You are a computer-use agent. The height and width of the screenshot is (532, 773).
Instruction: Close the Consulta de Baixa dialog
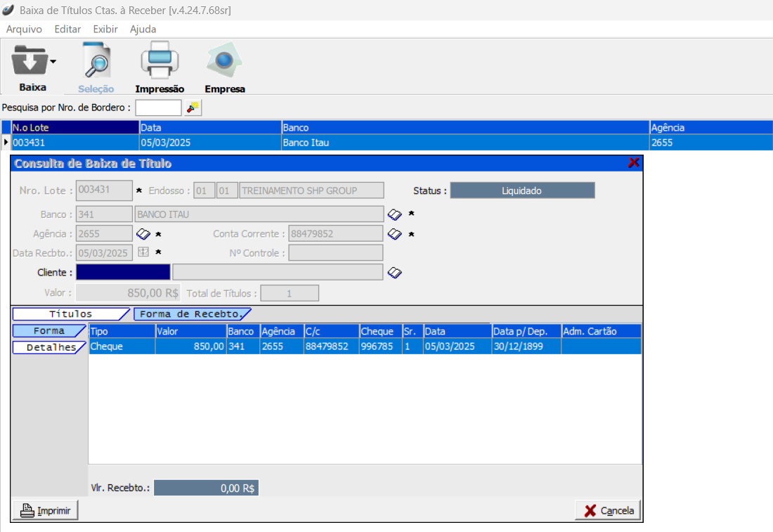pos(633,163)
